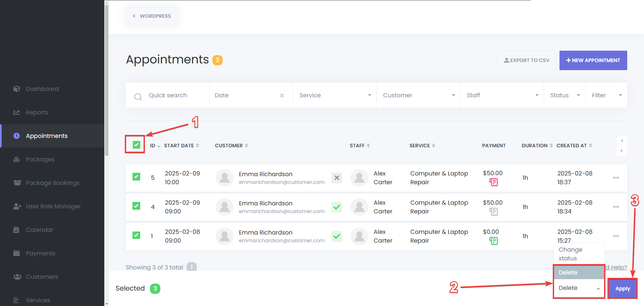Image resolution: width=644 pixels, height=306 pixels.
Task: Uncheck the select-all appointments checkbox
Action: [x=136, y=145]
